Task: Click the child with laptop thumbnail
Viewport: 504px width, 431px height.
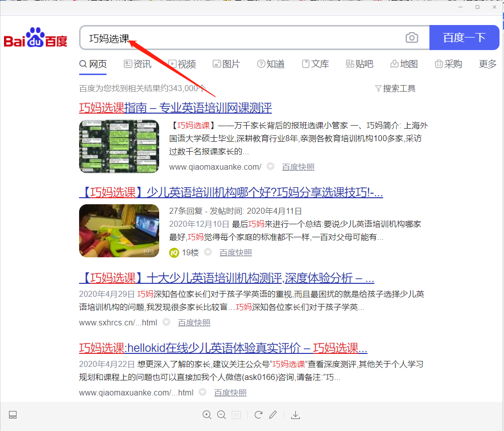Action: [x=119, y=230]
